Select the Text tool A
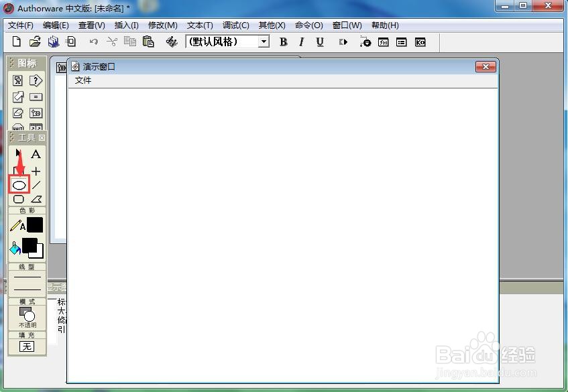 (36, 155)
